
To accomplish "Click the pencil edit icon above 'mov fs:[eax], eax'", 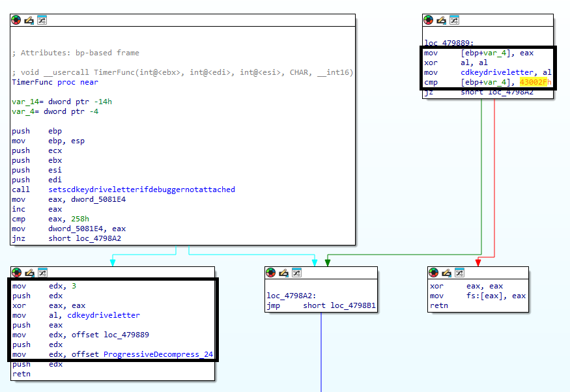I will pyautogui.click(x=446, y=272).
